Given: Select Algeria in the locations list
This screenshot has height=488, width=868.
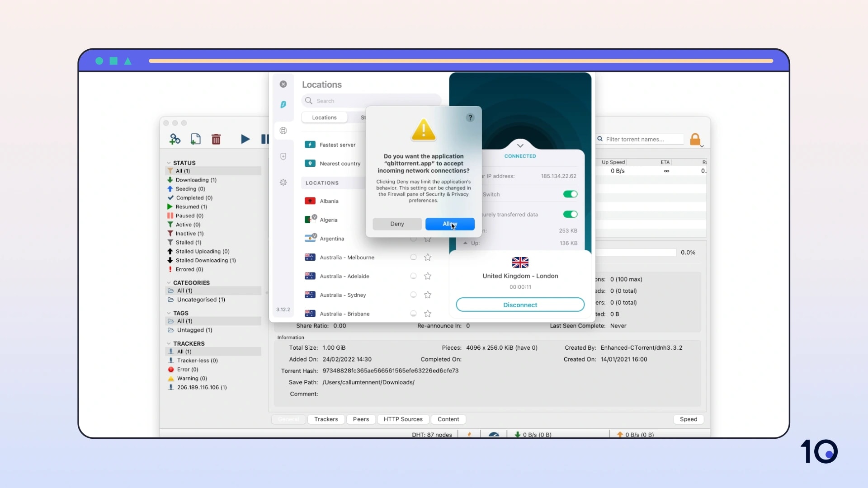Looking at the screenshot, I should click(329, 220).
